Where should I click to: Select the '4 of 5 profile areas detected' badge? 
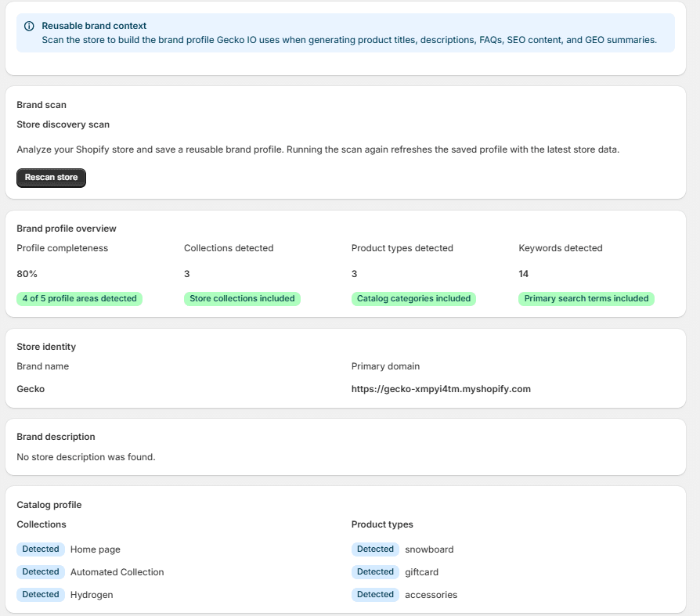pyautogui.click(x=79, y=299)
